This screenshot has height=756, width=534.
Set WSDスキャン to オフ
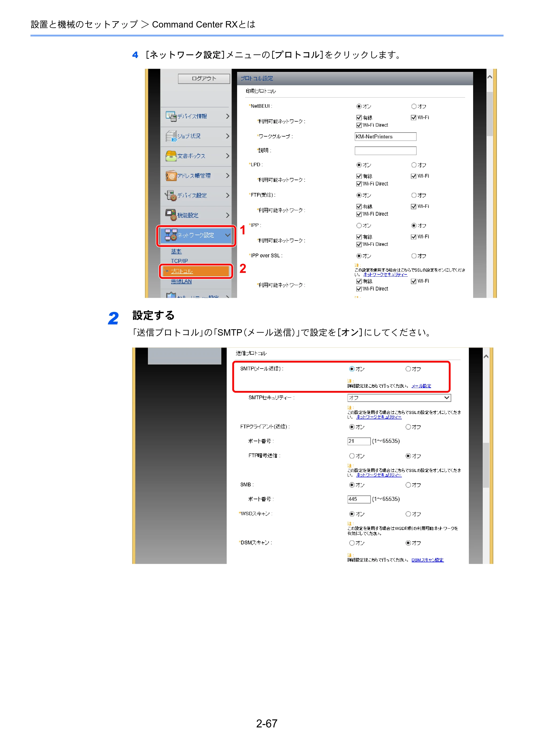pos(408,514)
